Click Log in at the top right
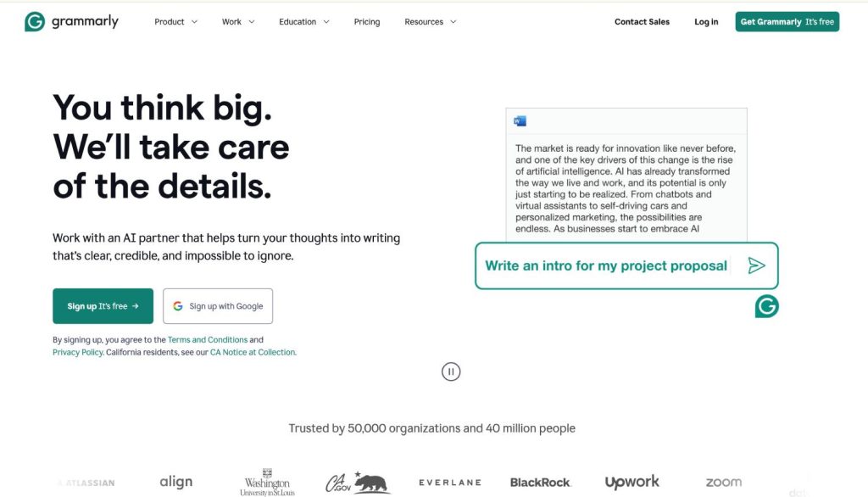 [705, 21]
